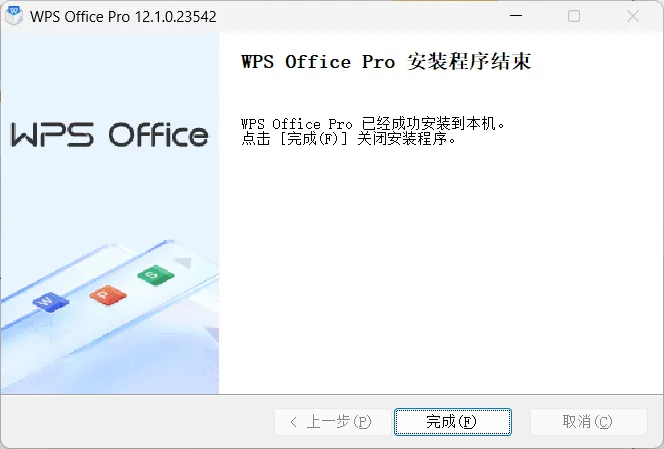This screenshot has height=449, width=664.
Task: Click the WPS installer icon in title bar
Action: tap(14, 16)
